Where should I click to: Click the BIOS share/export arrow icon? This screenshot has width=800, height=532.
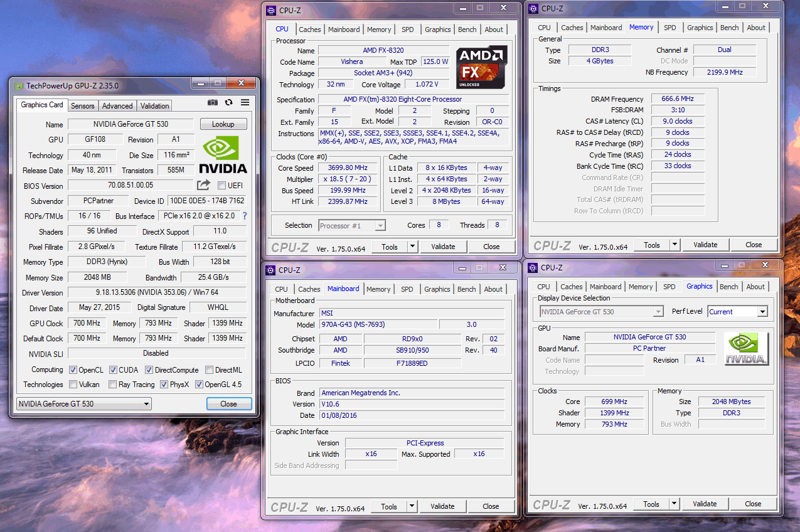pos(203,185)
